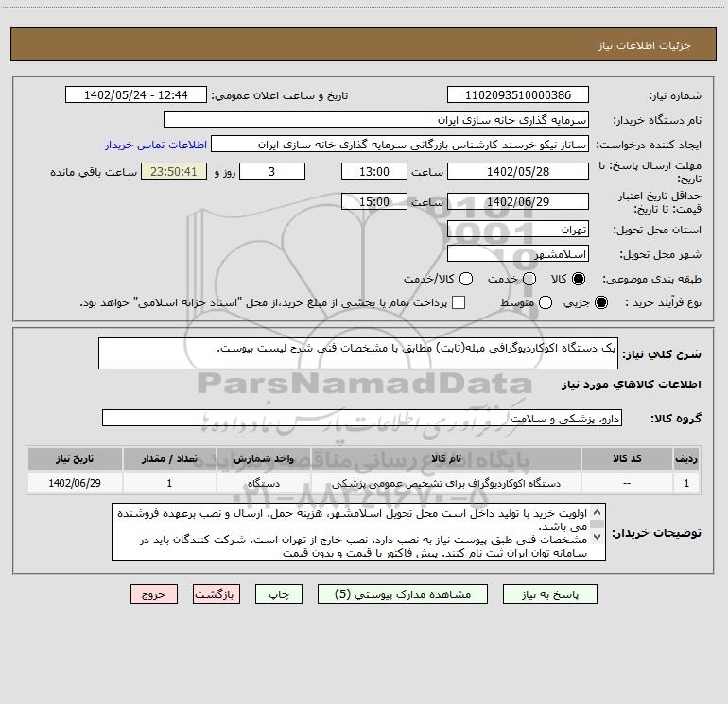The width and height of the screenshot is (728, 704).
Task: Click the unit cell دستگاه in table
Action: 263,483
